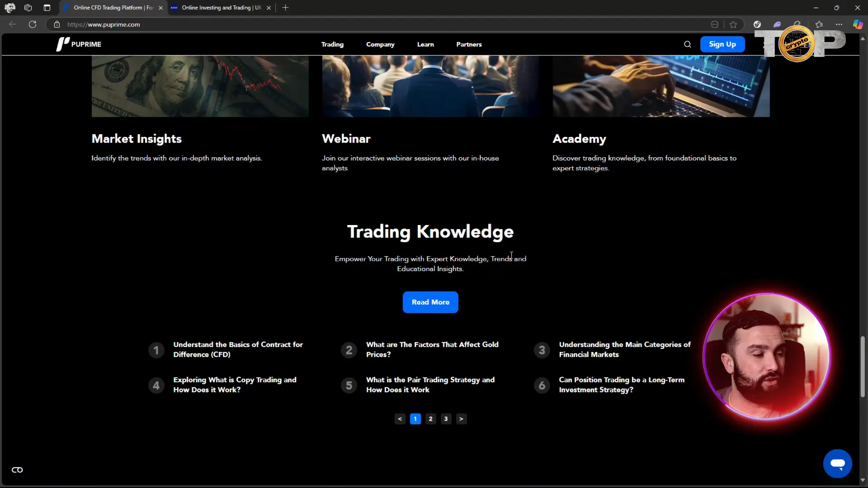868x488 pixels.
Task: Open Position Trading Long-Term Investment article
Action: pos(622,385)
